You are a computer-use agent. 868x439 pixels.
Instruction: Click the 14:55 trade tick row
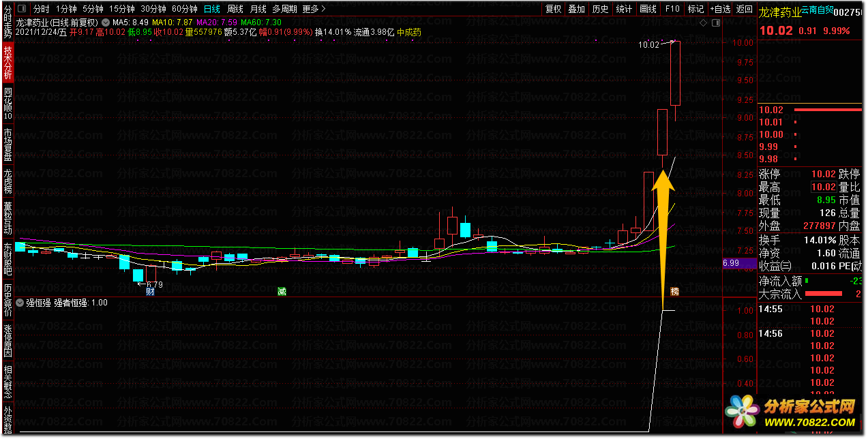pyautogui.click(x=811, y=309)
